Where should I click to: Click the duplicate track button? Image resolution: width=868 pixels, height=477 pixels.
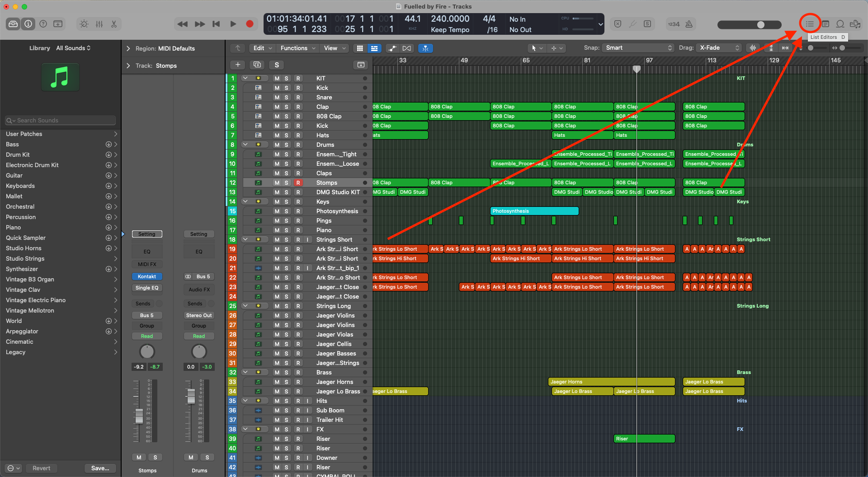point(257,65)
